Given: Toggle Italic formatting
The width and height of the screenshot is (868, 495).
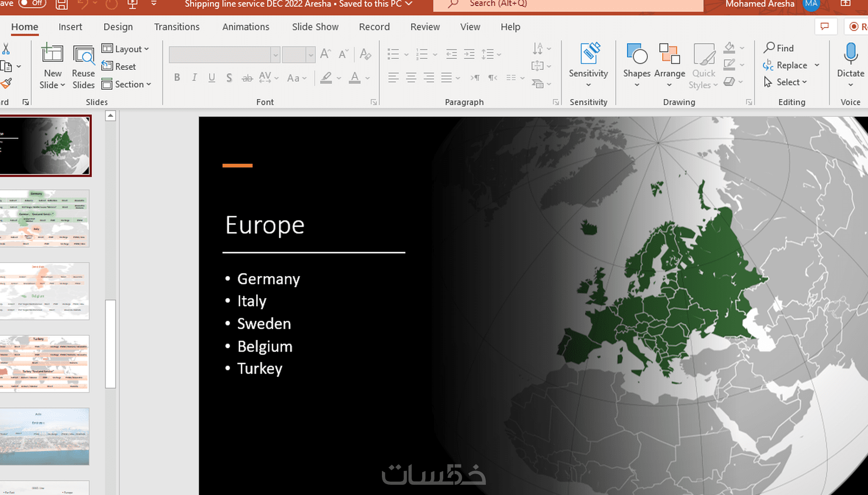Looking at the screenshot, I should pyautogui.click(x=195, y=78).
